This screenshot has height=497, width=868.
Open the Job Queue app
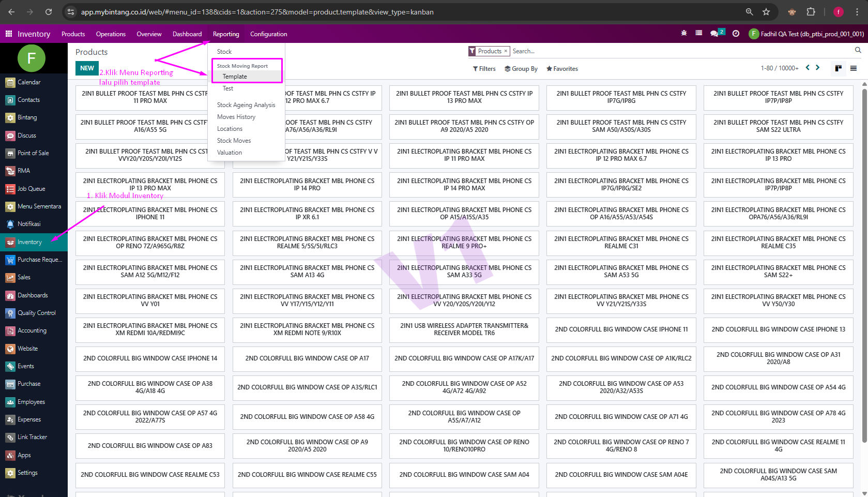(34, 189)
